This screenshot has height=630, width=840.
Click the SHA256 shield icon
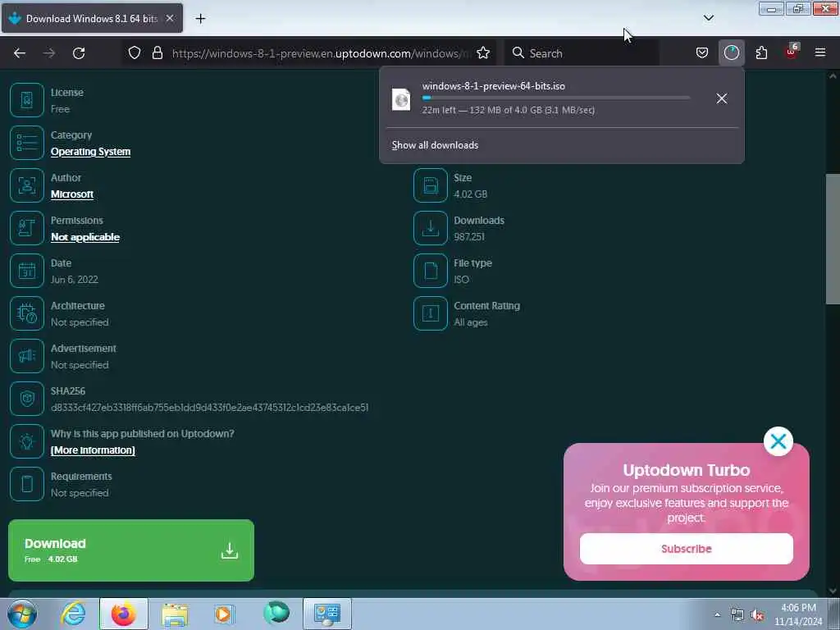coord(27,399)
